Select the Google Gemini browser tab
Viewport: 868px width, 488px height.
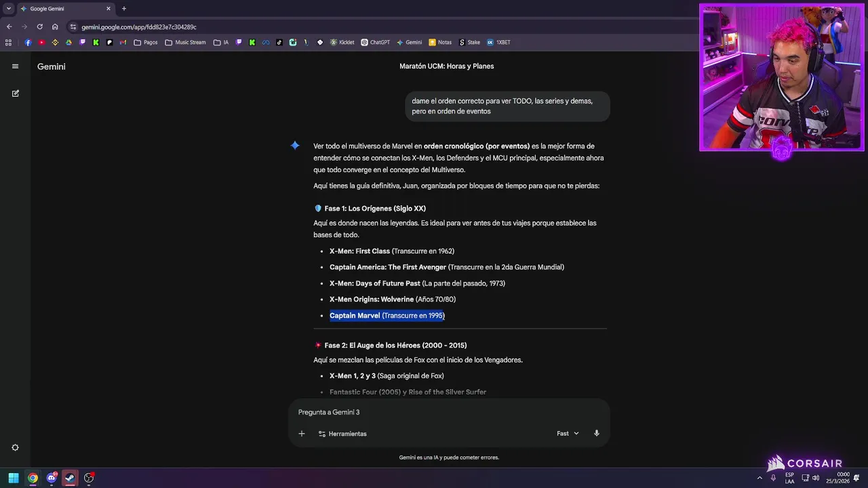(64, 9)
